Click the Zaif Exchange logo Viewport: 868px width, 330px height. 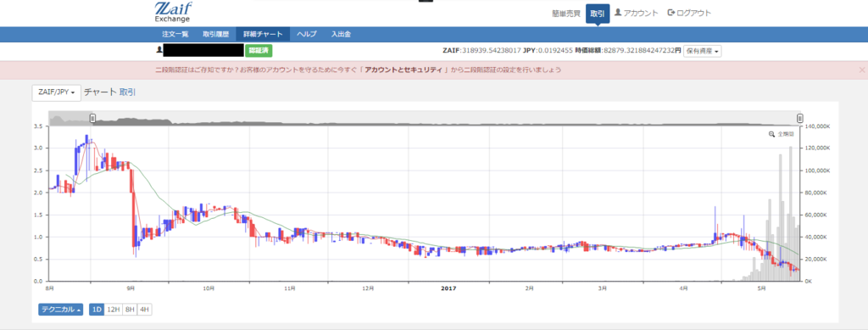tap(174, 12)
